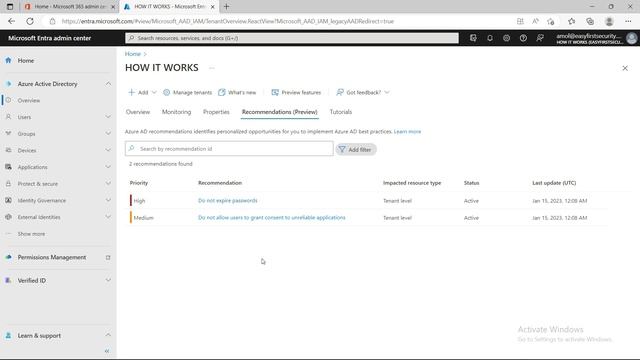Image resolution: width=640 pixels, height=360 pixels.
Task: Select the Recommendations (Preview) tab
Action: click(x=280, y=112)
